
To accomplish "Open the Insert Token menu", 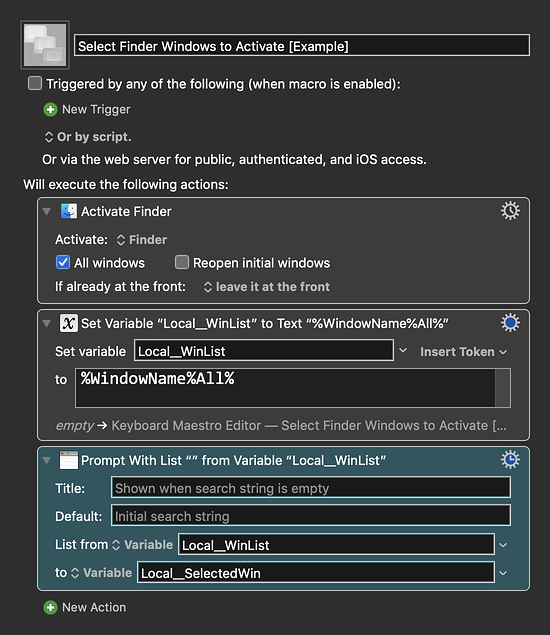I will (x=463, y=352).
